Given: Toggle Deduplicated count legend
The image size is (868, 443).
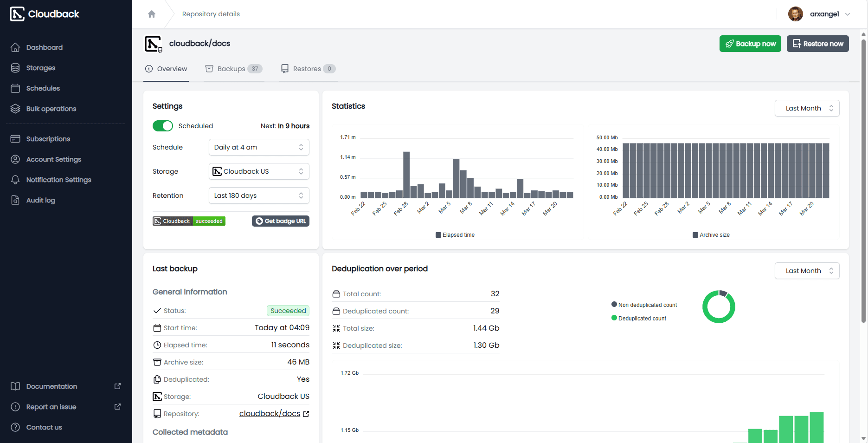Looking at the screenshot, I should [639, 319].
